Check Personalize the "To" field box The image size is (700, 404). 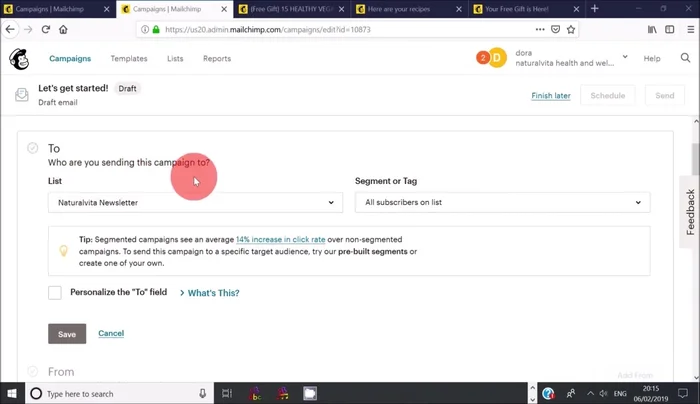[x=55, y=292]
